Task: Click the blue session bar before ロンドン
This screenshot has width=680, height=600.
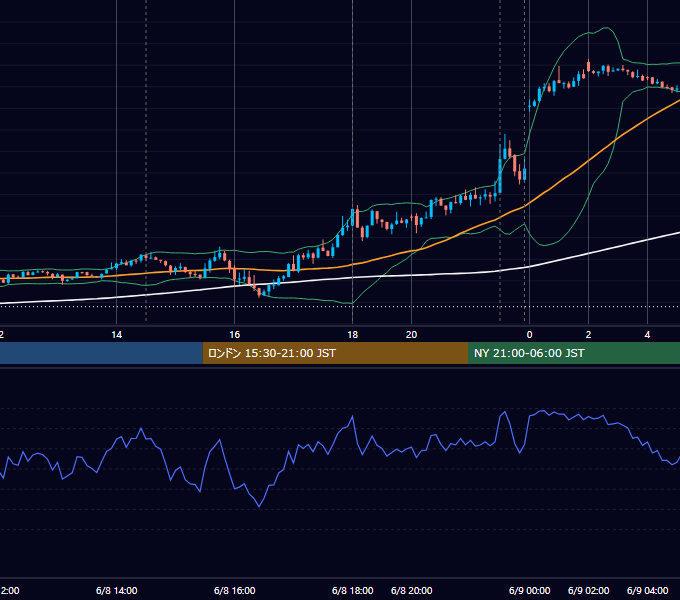Action: point(101,353)
